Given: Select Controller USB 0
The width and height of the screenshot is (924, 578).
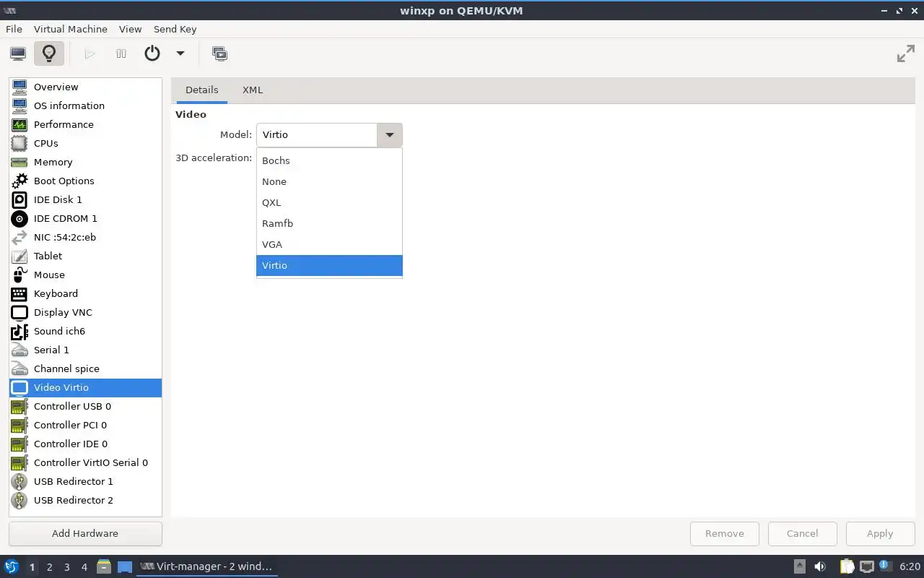Looking at the screenshot, I should pyautogui.click(x=85, y=406).
